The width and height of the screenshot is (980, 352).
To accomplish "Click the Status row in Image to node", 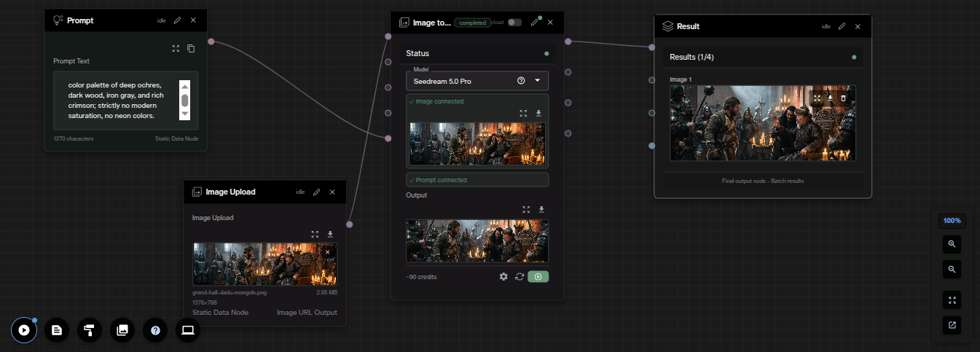I will click(x=477, y=53).
